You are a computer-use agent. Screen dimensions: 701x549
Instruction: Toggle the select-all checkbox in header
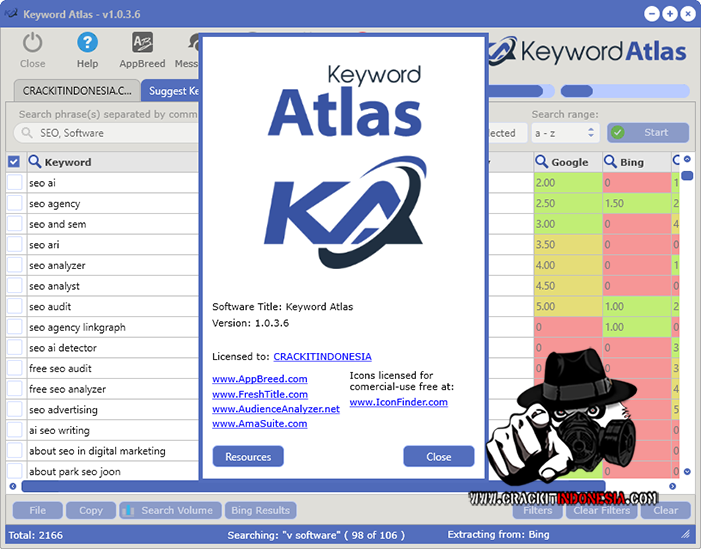pos(14,162)
